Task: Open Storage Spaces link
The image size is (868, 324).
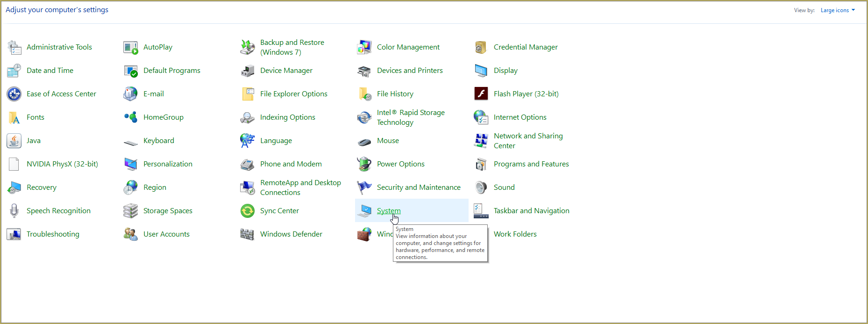Action: 168,211
